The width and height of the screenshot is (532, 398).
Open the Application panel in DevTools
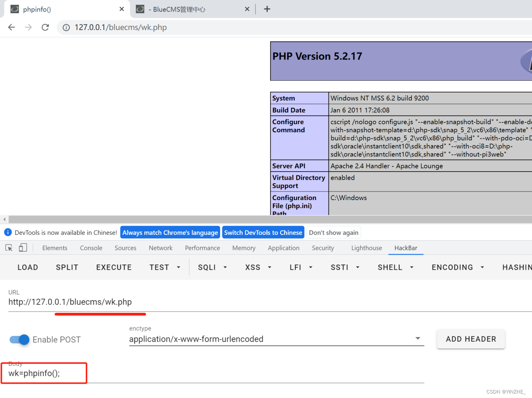(x=283, y=248)
